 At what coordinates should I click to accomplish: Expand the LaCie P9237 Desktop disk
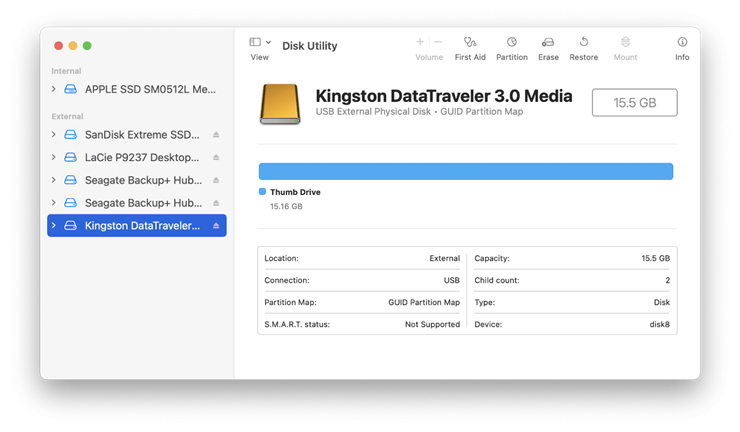[53, 157]
